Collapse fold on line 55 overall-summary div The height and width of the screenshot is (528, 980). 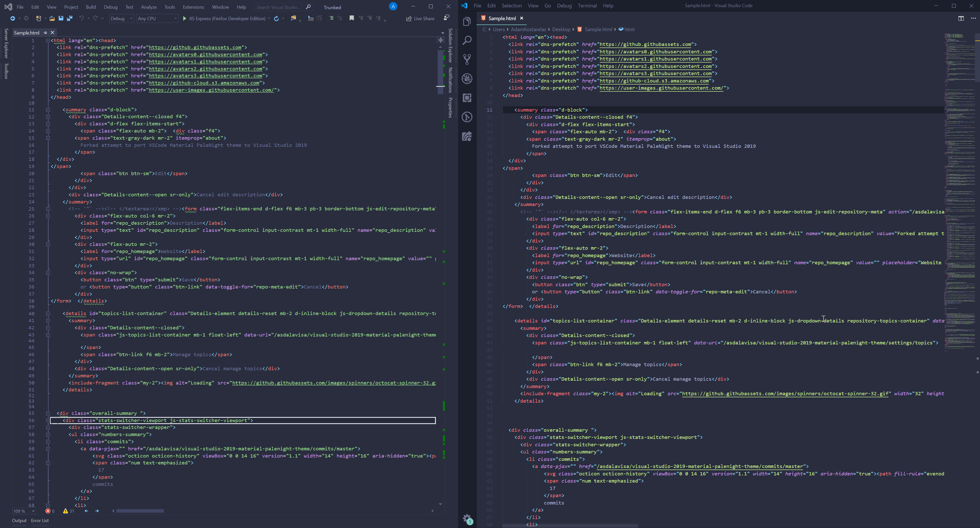pyautogui.click(x=48, y=413)
